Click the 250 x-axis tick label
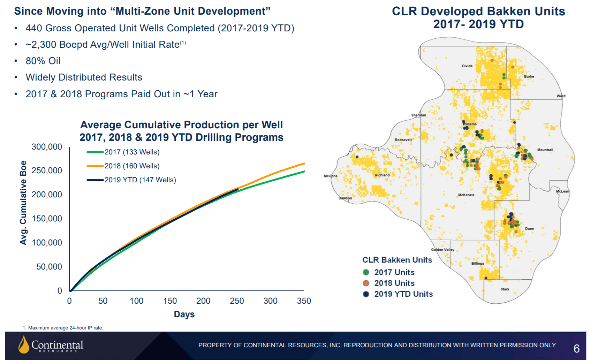Viewport: 591px width, 364px height. pos(237,301)
